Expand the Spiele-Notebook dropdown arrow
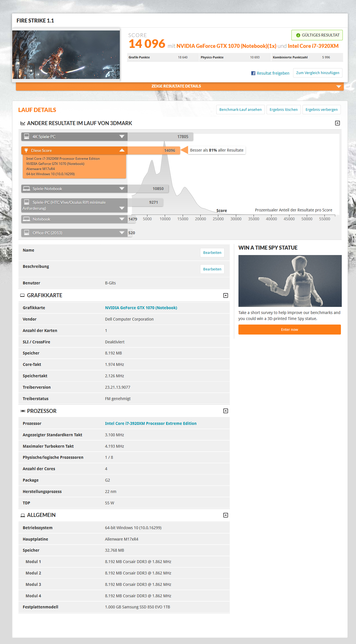 (x=122, y=188)
